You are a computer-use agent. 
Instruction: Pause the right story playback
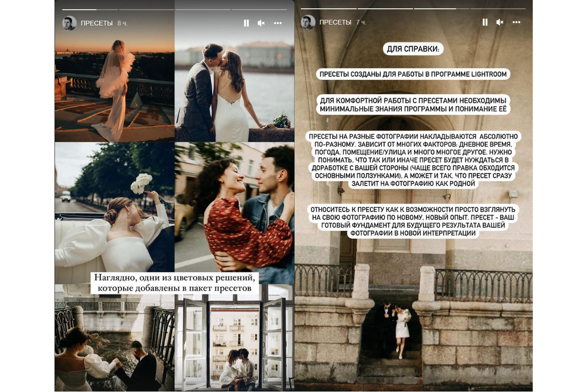[x=485, y=22]
